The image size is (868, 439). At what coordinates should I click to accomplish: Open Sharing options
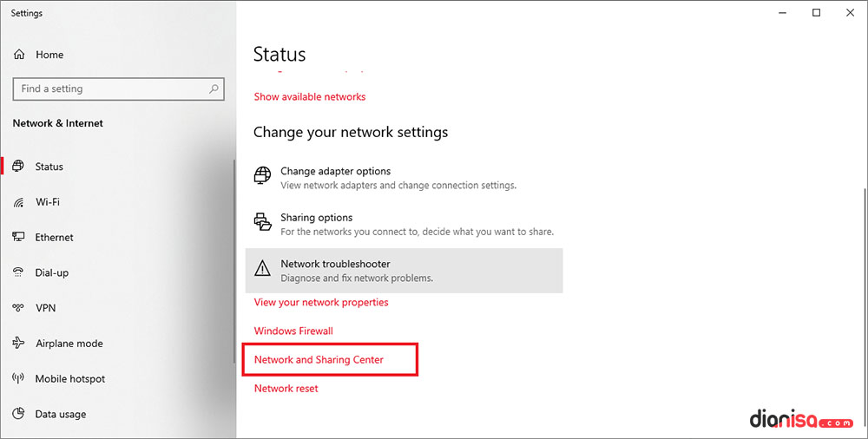[316, 218]
